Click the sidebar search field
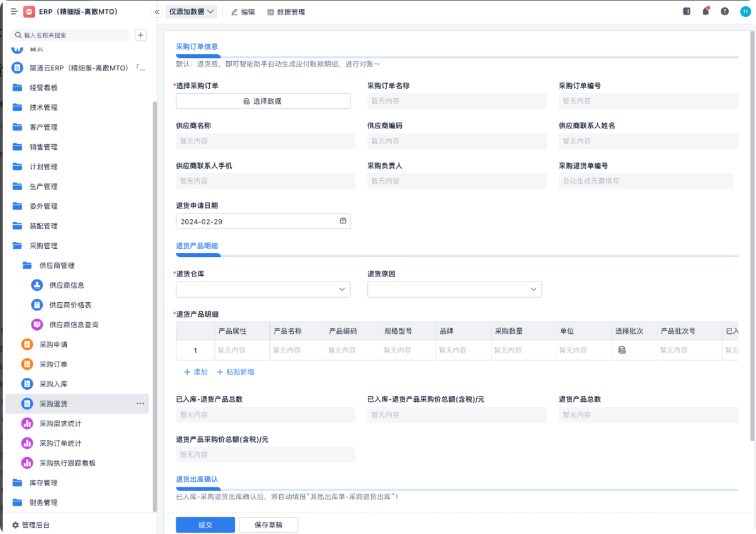This screenshot has height=534, width=756. click(70, 35)
